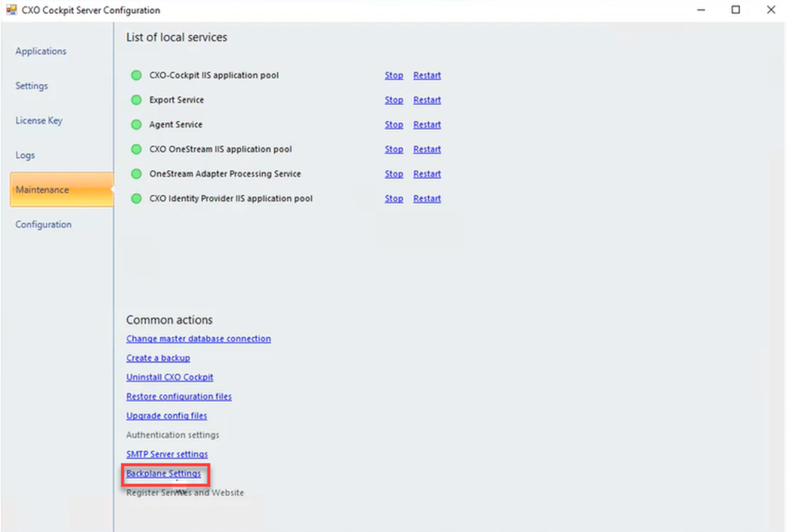This screenshot has height=532, width=788.
Task: Restart the Agent Service
Action: tap(427, 125)
